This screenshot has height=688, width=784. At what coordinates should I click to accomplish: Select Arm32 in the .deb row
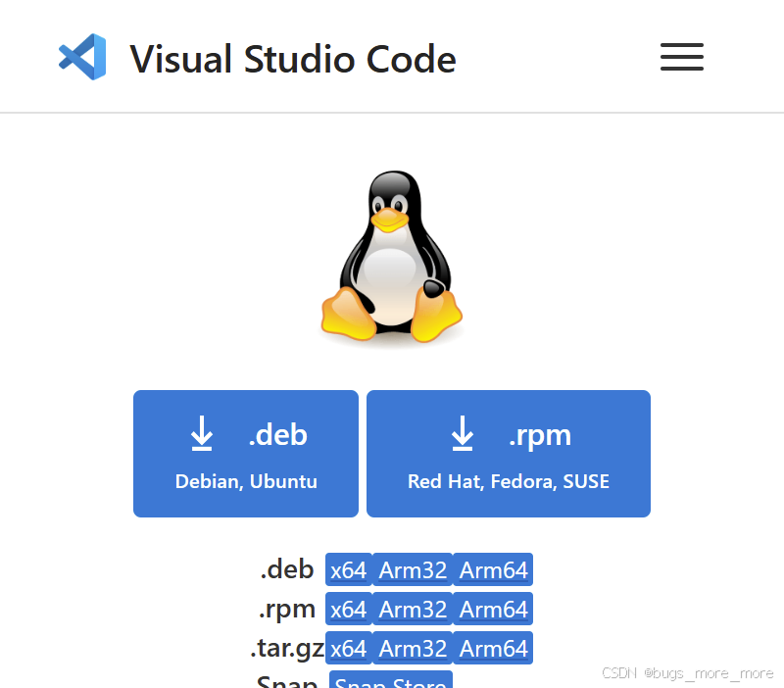(413, 569)
